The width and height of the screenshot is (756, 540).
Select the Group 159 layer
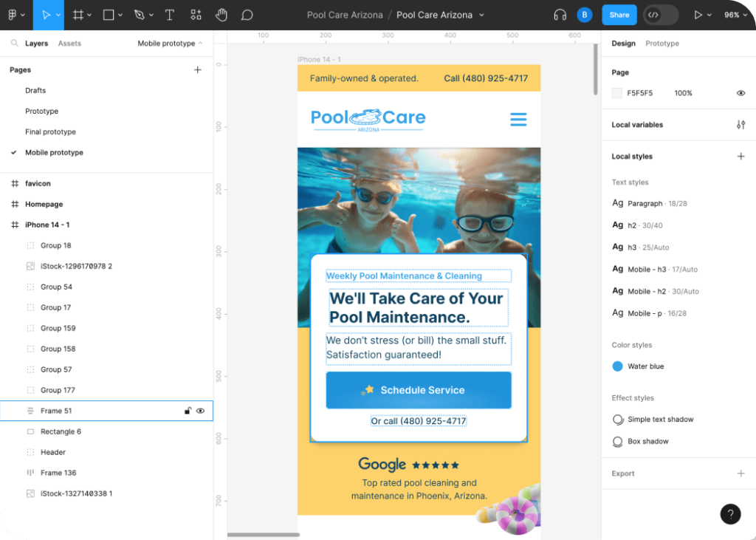click(x=106, y=329)
